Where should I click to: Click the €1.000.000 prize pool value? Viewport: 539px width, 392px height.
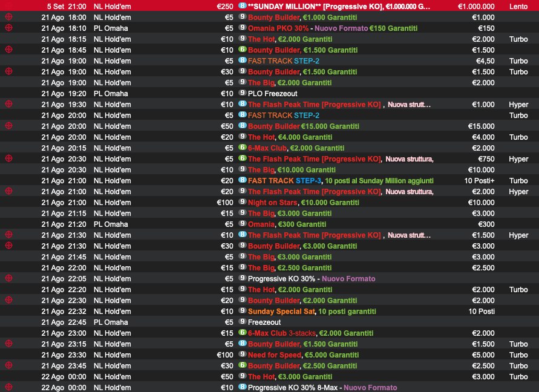[476, 7]
